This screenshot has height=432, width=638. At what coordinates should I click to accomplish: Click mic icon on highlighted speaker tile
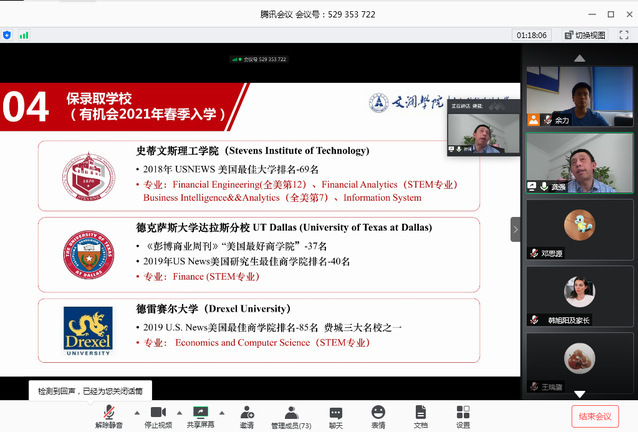click(x=544, y=187)
